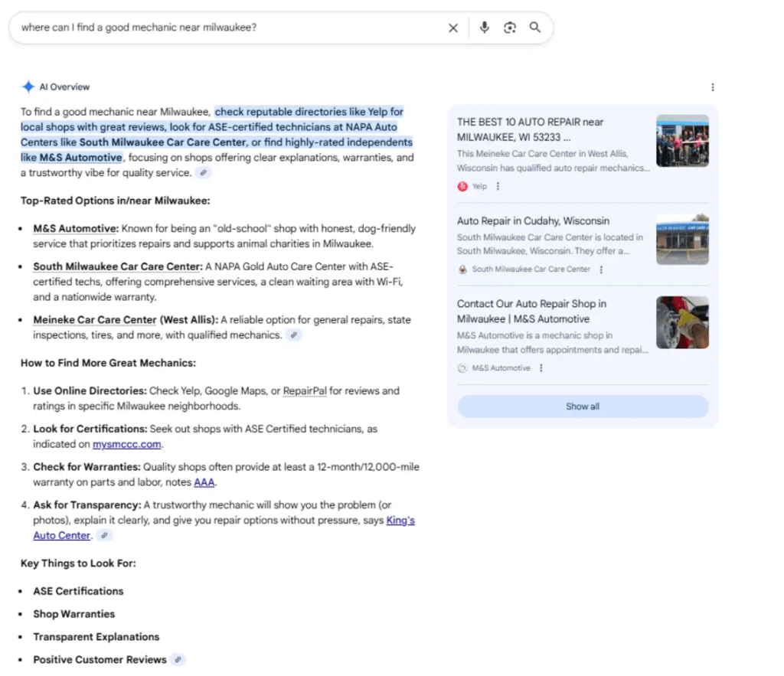This screenshot has width=784, height=676.
Task: Open the King's Auto Center link
Action: tap(400, 521)
